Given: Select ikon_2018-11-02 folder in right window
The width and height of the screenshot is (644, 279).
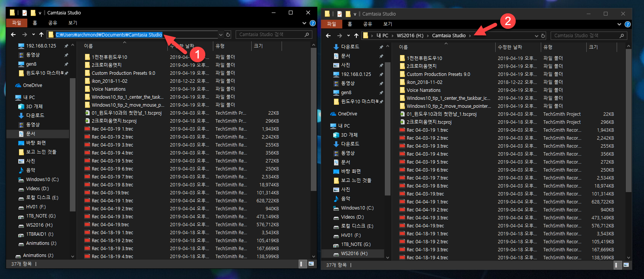Looking at the screenshot, I should point(424,82).
